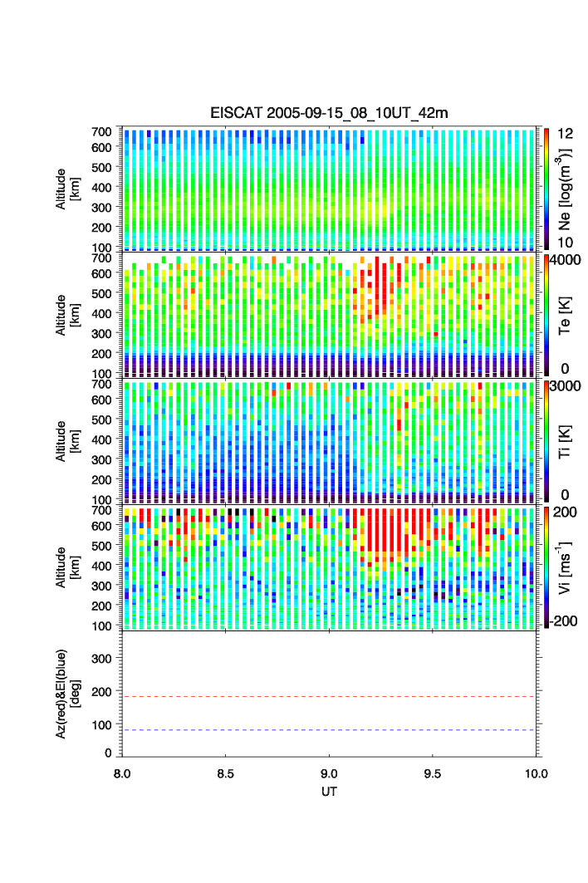Click the EISCAT 2005-09-15 plot title
588x883 pixels.
pyautogui.click(x=329, y=113)
